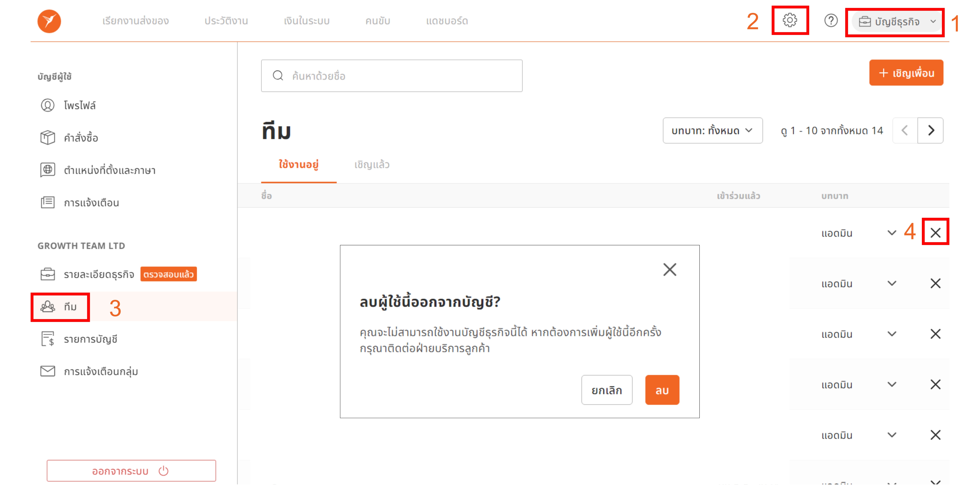Viewport: 980px width, 490px height.
Task: Remove user in the fifth แอดมิน row
Action: pos(935,435)
